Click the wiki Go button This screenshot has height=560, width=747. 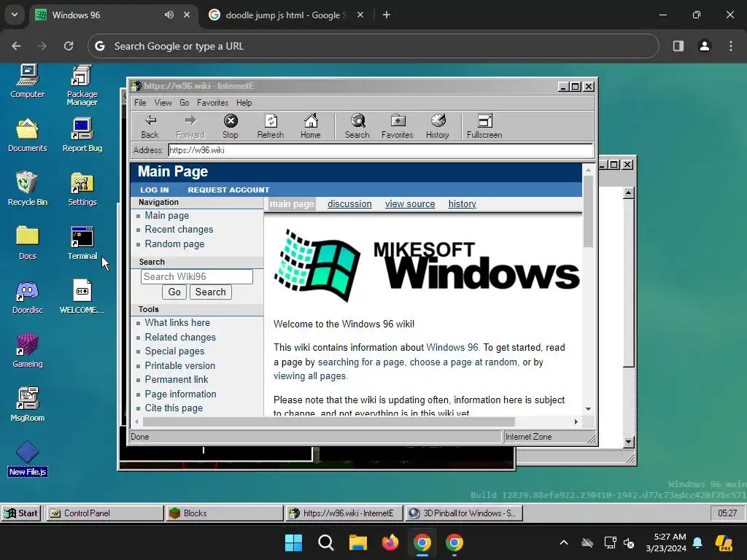point(174,292)
